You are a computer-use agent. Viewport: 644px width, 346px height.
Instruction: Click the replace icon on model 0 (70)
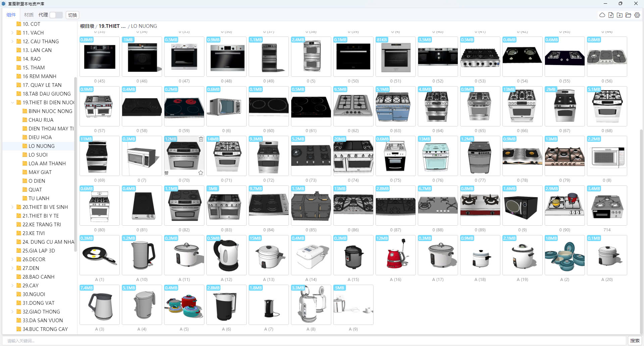click(x=166, y=173)
